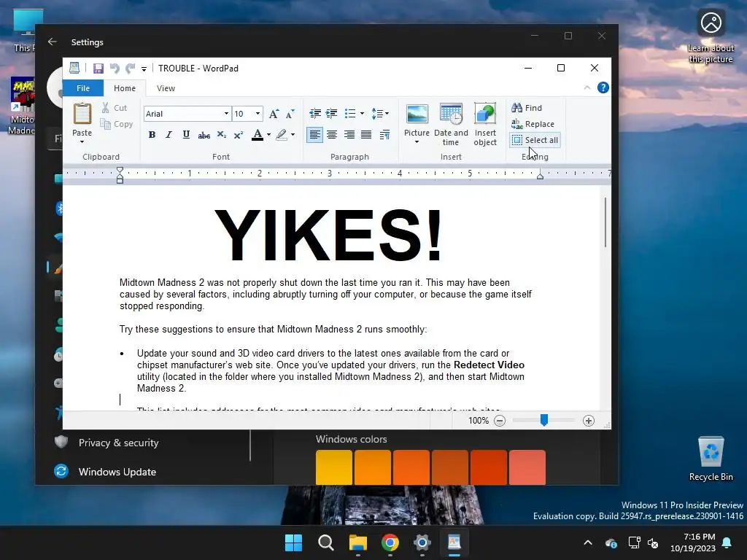
Task: Expand the Paste options arrow
Action: (82, 142)
